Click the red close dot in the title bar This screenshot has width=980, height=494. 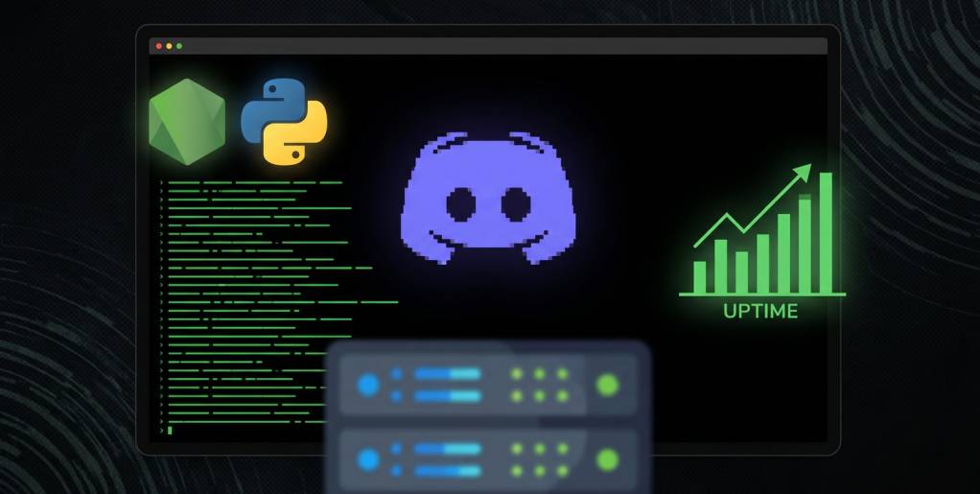159,46
